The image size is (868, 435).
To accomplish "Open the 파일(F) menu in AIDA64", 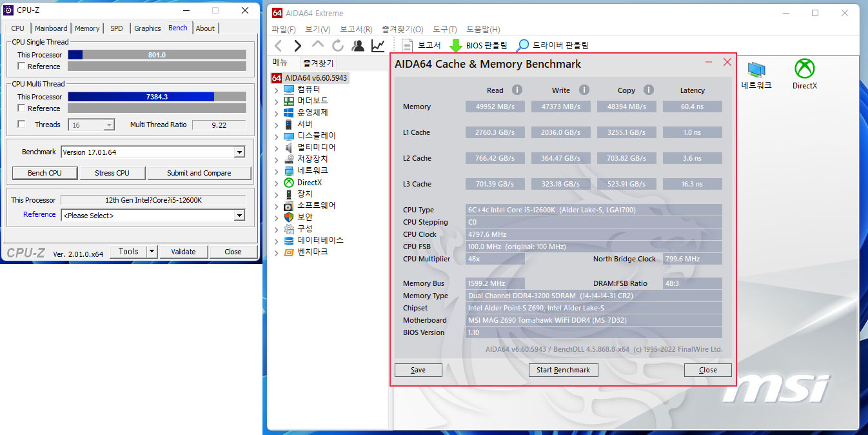I will pos(284,29).
